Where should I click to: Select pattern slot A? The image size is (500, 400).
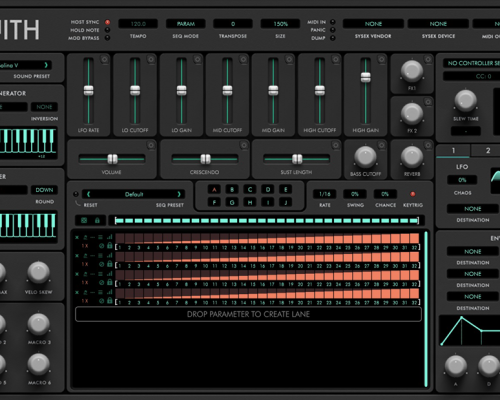(214, 190)
